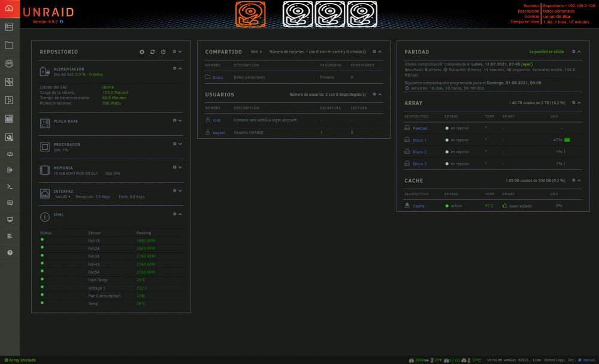The height and width of the screenshot is (364, 599).
Task: Open the bond0 interface dropdown
Action: coord(63,197)
